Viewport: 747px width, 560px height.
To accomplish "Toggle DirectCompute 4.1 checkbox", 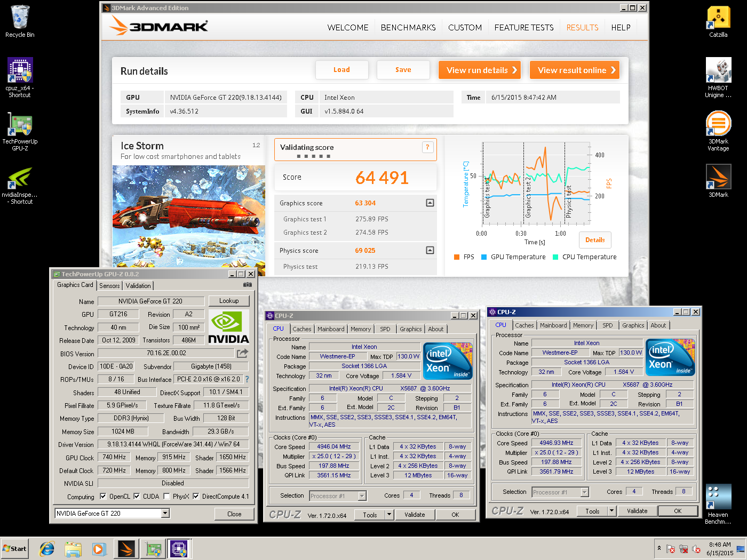I will tap(196, 496).
